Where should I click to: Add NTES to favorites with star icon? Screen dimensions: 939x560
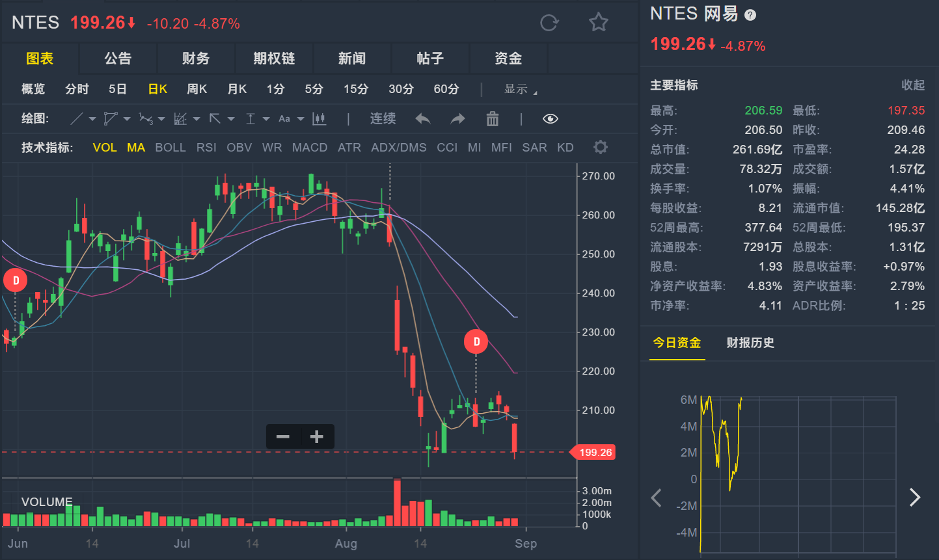tap(599, 23)
